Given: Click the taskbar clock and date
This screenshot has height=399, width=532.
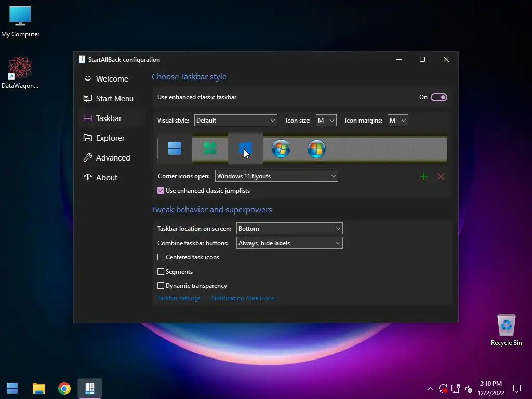Looking at the screenshot, I should (491, 389).
